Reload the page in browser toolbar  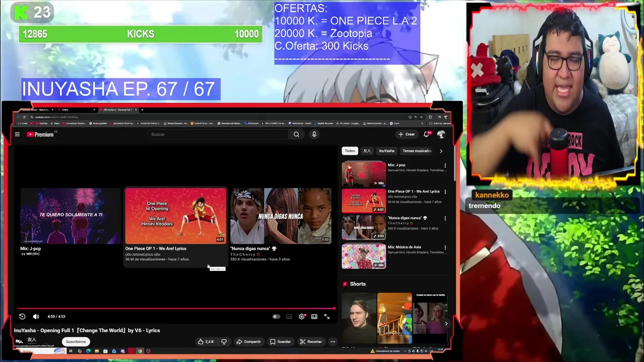[x=24, y=117]
